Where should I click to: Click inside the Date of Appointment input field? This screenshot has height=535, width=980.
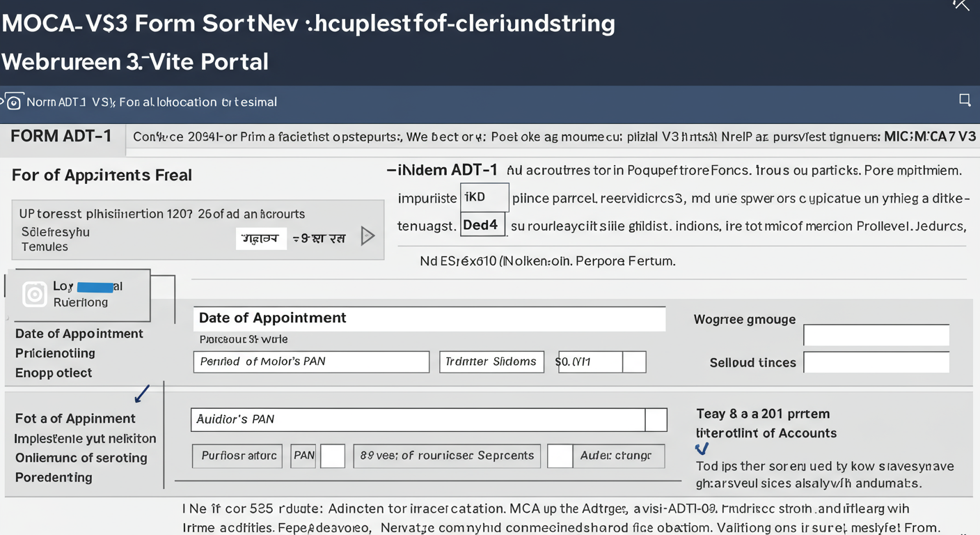429,318
